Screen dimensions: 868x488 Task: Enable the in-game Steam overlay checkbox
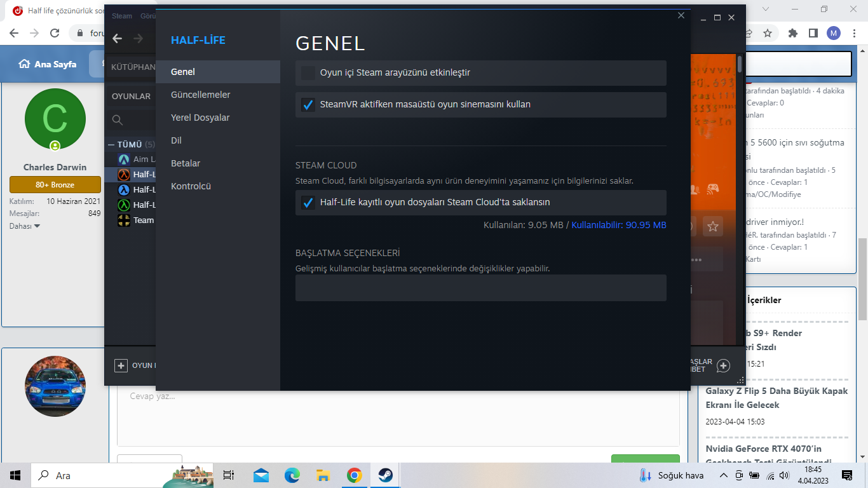[x=308, y=73]
